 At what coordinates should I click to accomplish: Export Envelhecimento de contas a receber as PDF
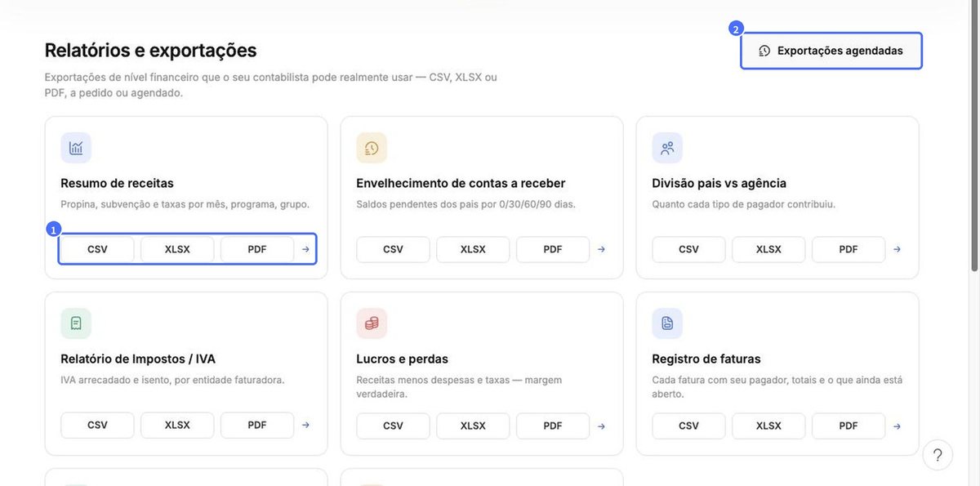pyautogui.click(x=553, y=249)
